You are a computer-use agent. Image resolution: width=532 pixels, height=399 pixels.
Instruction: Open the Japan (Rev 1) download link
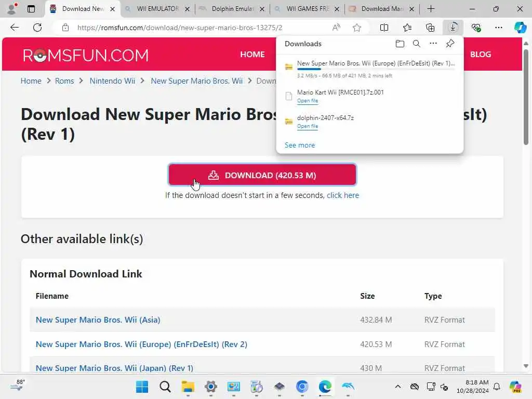(114, 368)
